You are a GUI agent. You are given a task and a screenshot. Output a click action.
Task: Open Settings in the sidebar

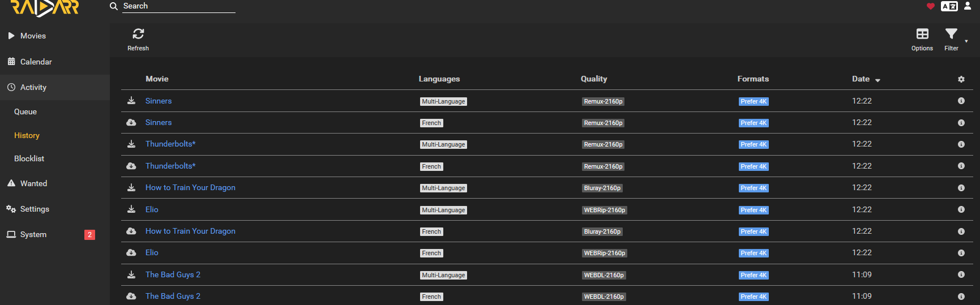coord(55,209)
